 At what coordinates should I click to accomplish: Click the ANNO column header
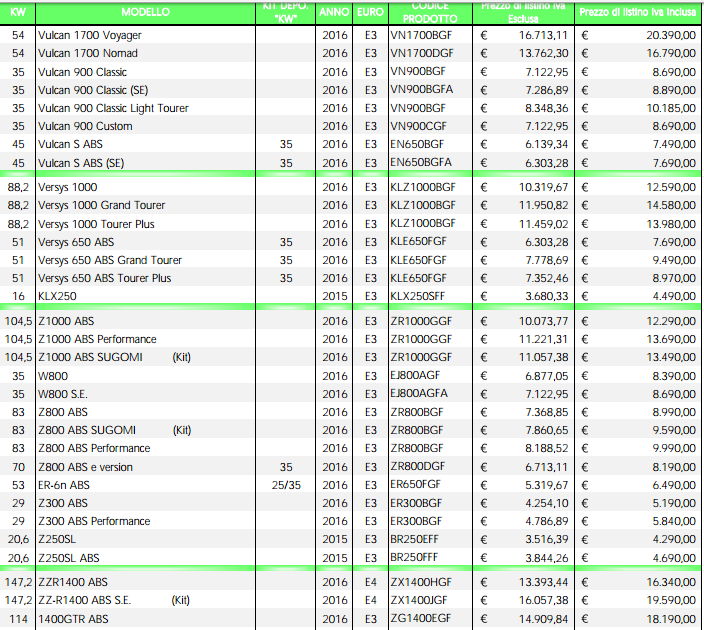[x=334, y=13]
